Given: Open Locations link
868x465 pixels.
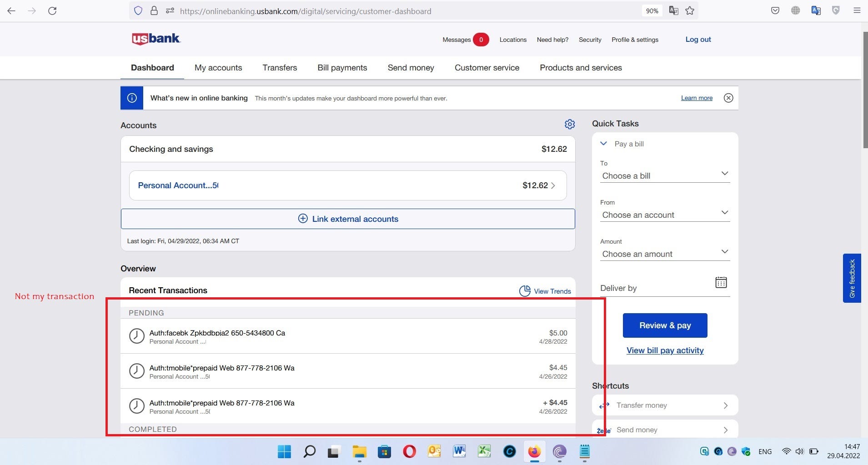Looking at the screenshot, I should coord(513,40).
